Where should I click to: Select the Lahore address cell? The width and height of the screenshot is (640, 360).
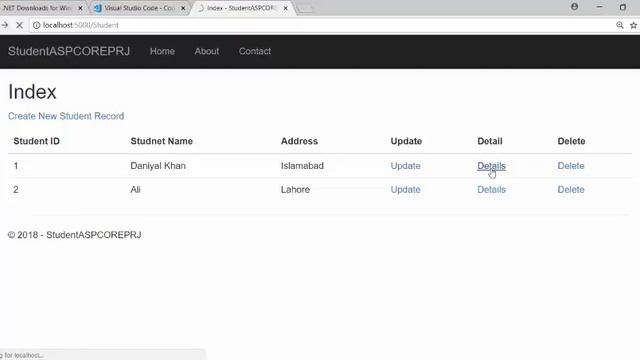[x=295, y=189]
